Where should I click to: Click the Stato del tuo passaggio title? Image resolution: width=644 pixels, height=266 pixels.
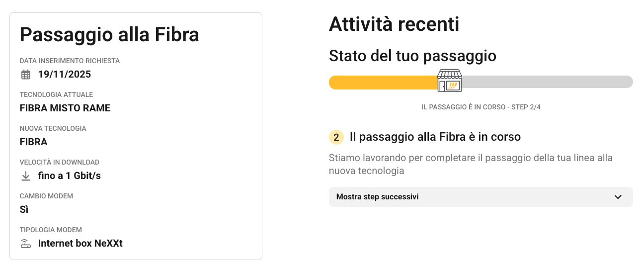[412, 56]
